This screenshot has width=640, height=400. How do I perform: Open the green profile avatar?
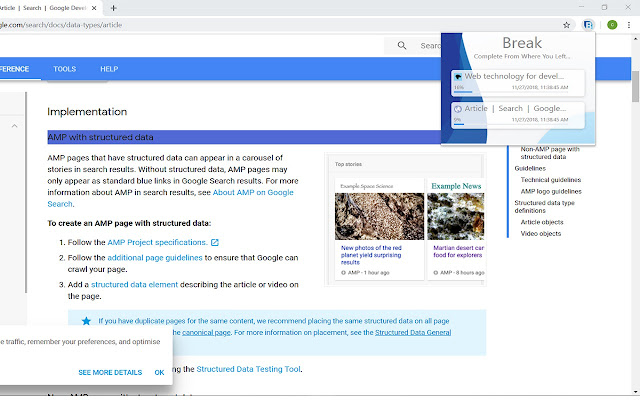coord(612,25)
